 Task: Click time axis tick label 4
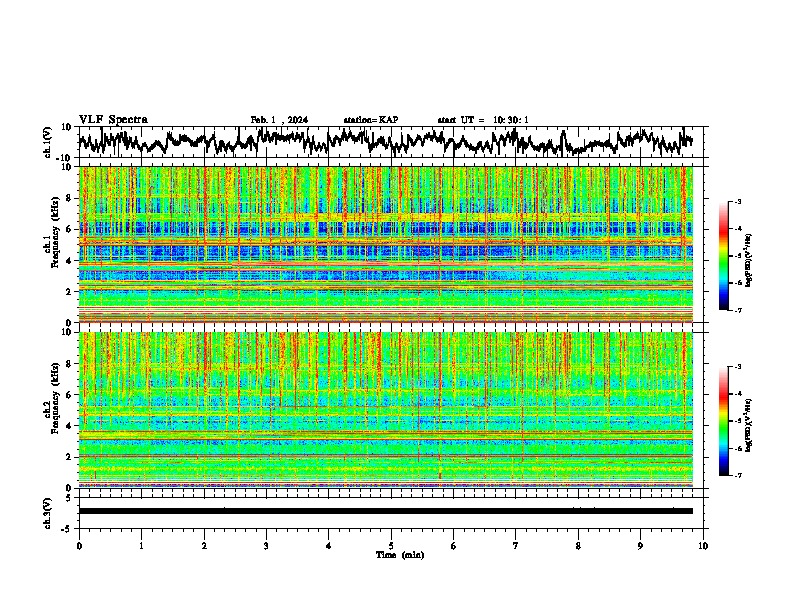(329, 546)
